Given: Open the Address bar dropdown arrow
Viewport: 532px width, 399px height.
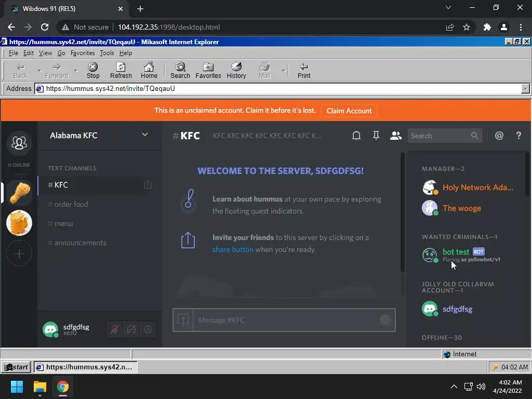Looking at the screenshot, I should click(525, 88).
